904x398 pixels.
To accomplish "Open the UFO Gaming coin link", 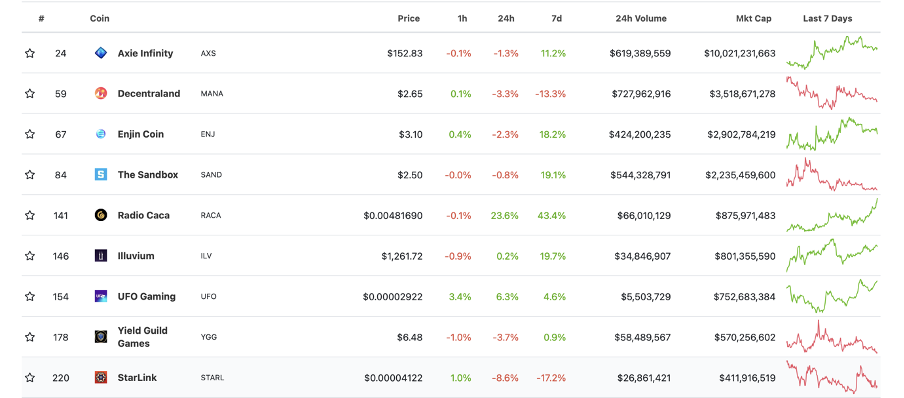I will click(x=146, y=296).
